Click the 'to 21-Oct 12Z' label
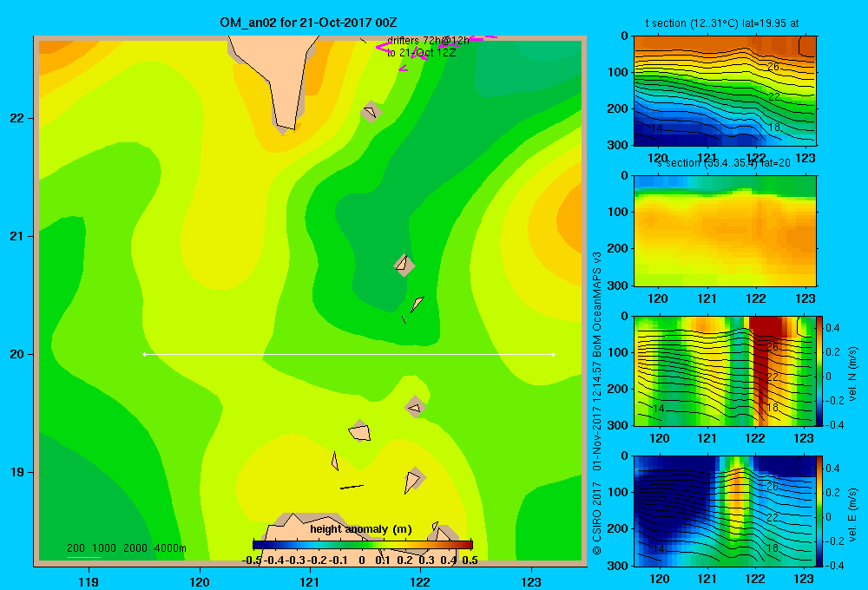Screen dimensions: 868x590 pyautogui.click(x=421, y=53)
